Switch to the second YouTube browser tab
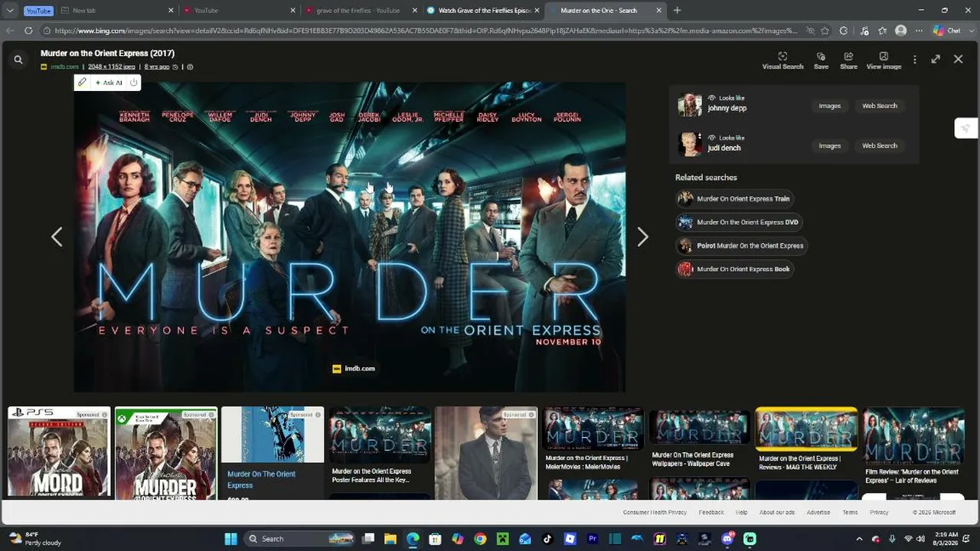 pos(240,10)
